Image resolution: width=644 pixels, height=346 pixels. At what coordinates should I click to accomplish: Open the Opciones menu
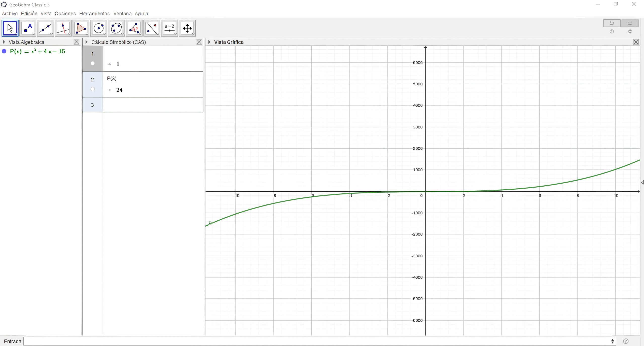coord(65,14)
